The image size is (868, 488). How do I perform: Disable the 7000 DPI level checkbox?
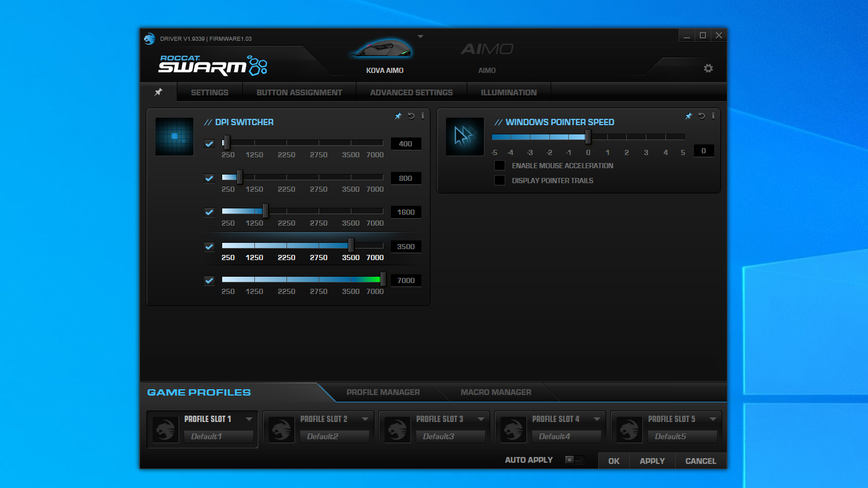(209, 281)
